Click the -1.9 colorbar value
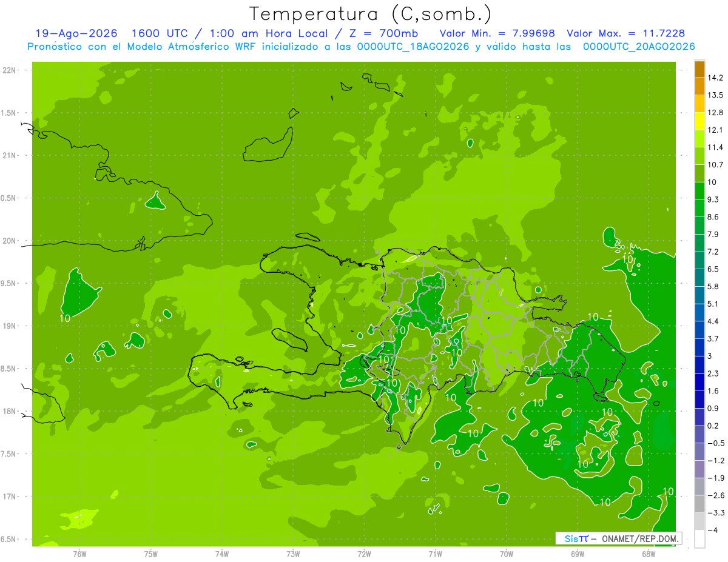Image resolution: width=728 pixels, height=562 pixels. [715, 478]
